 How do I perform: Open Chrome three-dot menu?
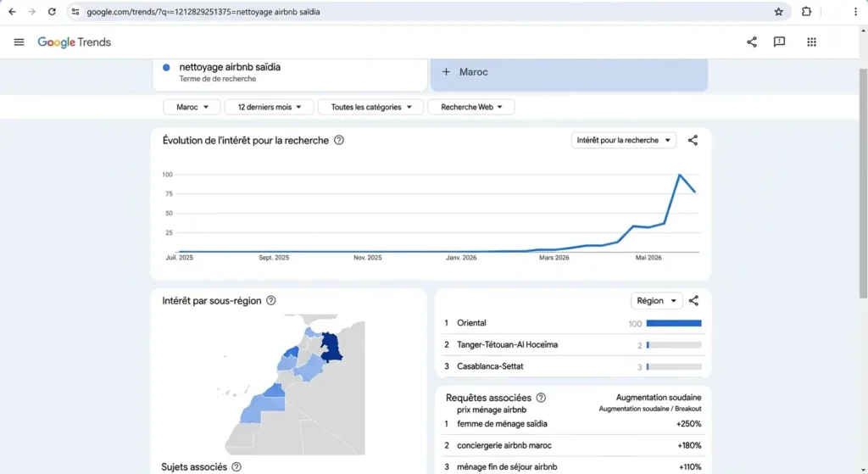pos(855,12)
